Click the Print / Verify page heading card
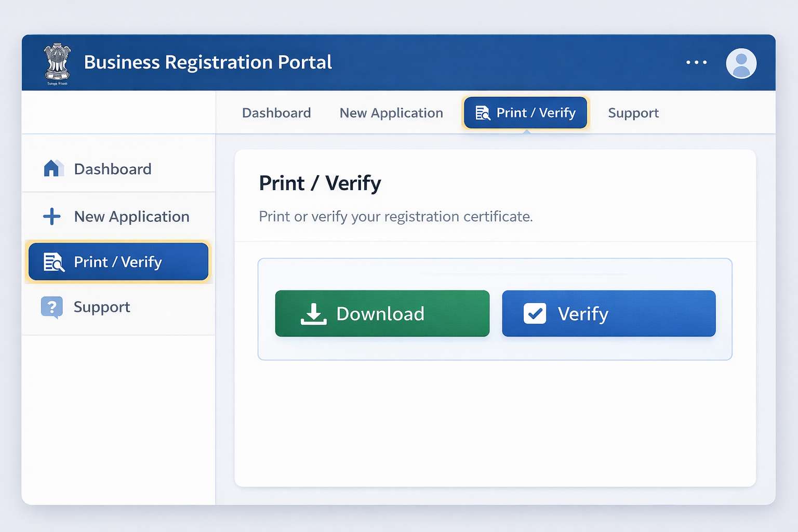The width and height of the screenshot is (798, 532). (320, 183)
